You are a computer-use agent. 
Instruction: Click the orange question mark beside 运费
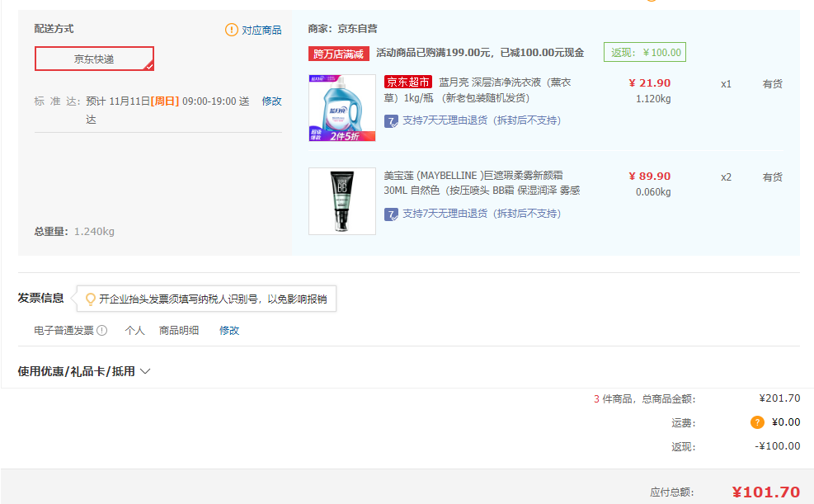[x=757, y=422]
